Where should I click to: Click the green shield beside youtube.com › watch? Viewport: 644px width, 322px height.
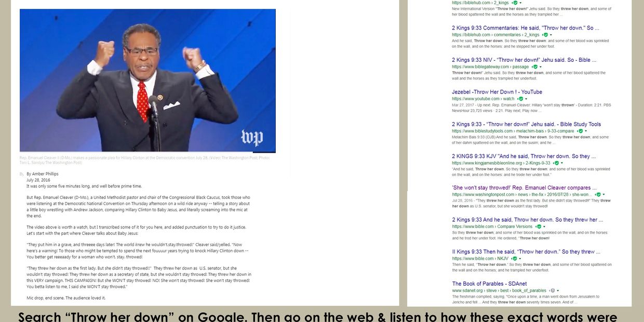pyautogui.click(x=521, y=99)
